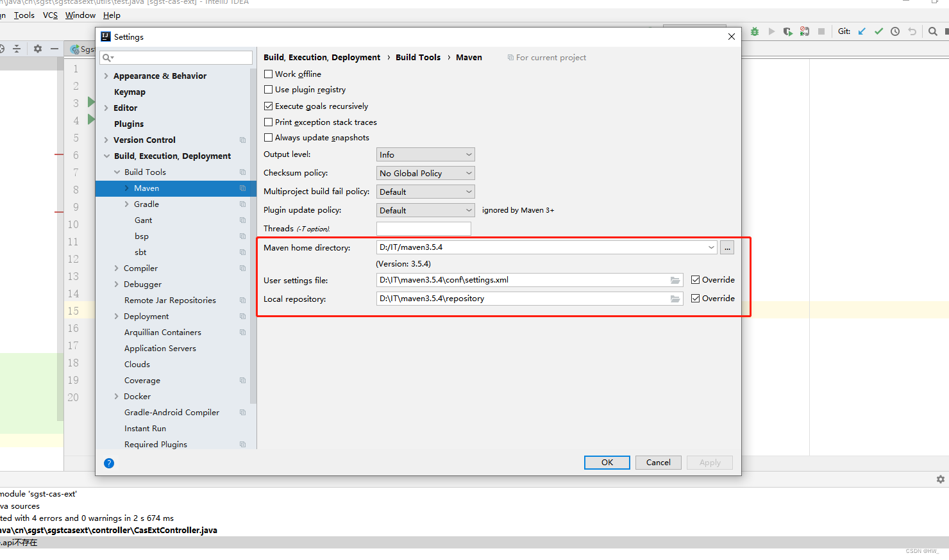Open Window menu
This screenshot has height=560, width=949.
click(x=80, y=15)
